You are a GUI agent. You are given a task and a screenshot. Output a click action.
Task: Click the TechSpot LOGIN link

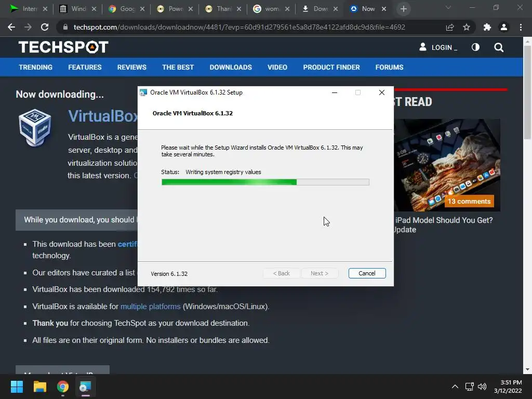(438, 47)
